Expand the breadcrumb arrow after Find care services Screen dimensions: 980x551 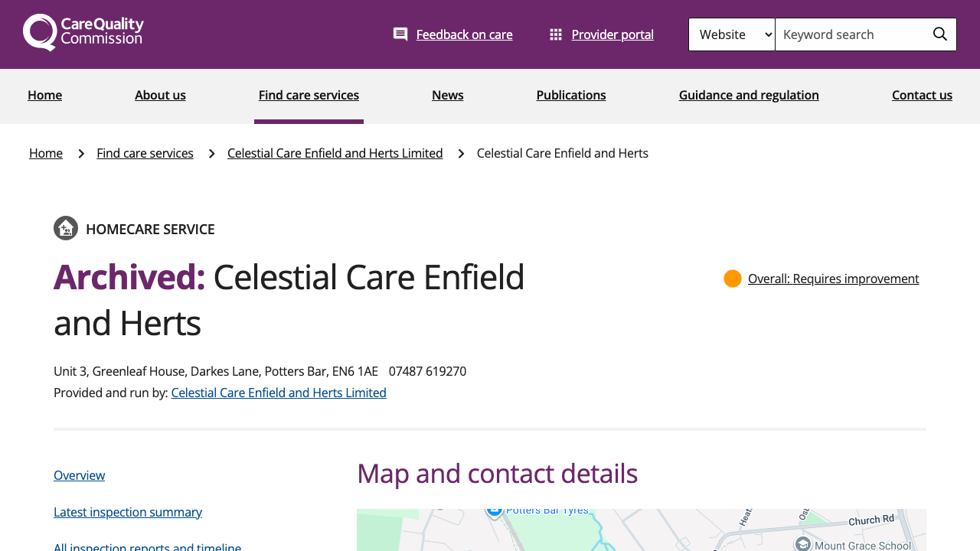tap(210, 154)
